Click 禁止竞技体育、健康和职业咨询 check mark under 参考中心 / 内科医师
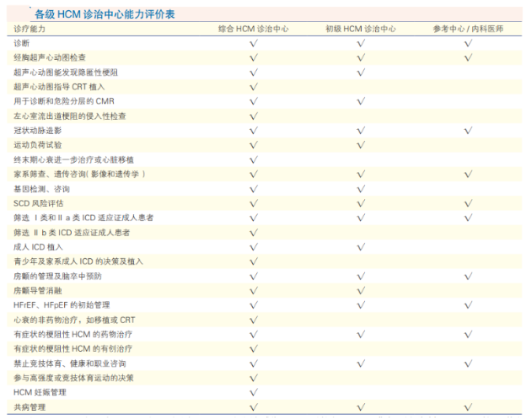This screenshot has height=420, width=526. (469, 363)
